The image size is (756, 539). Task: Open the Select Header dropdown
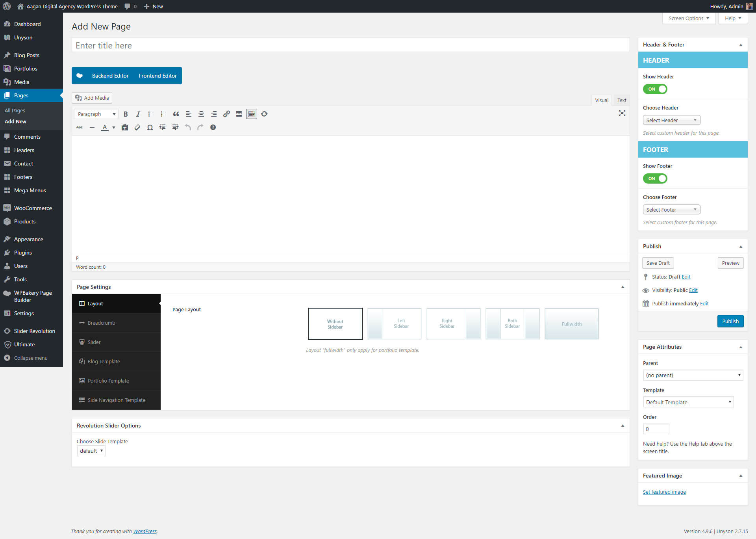coord(671,120)
